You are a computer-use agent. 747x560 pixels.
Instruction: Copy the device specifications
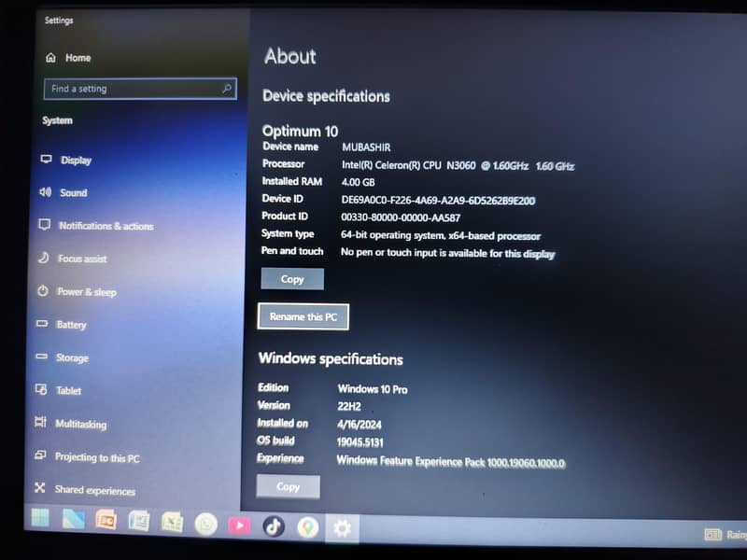coord(292,279)
